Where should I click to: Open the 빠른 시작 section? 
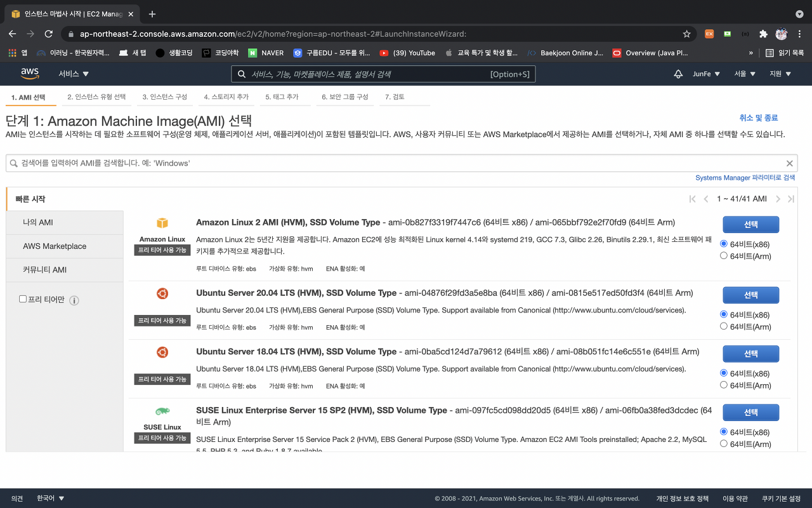tap(65, 199)
